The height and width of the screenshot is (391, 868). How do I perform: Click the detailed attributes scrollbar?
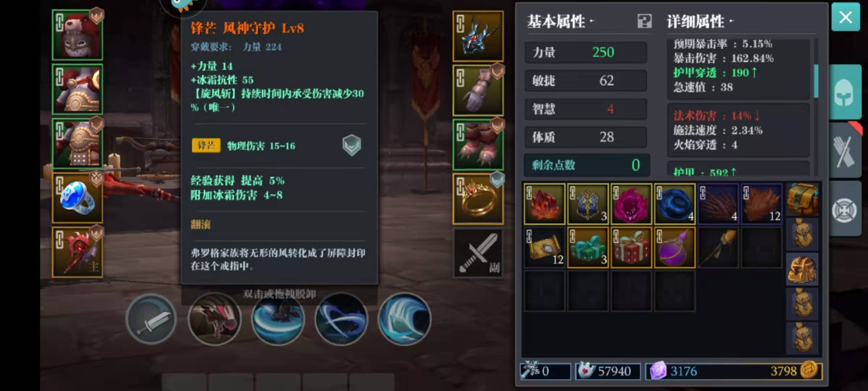coord(816,81)
